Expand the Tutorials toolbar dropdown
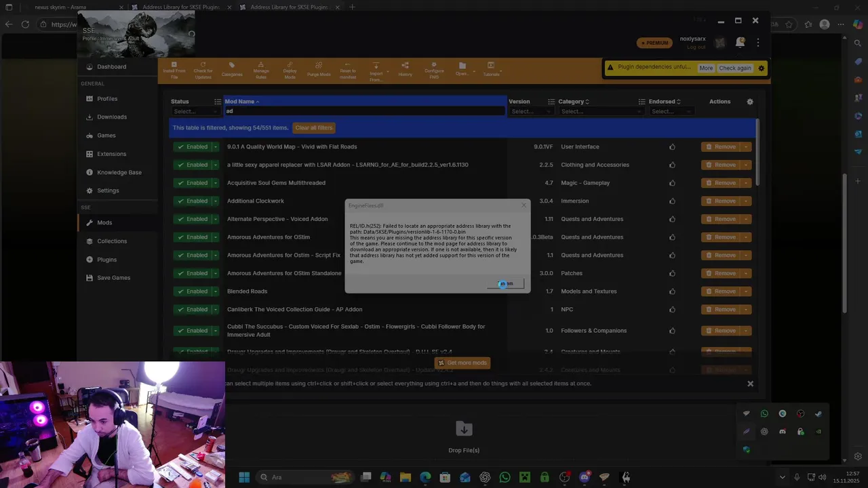This screenshot has width=868, height=488. [x=502, y=71]
